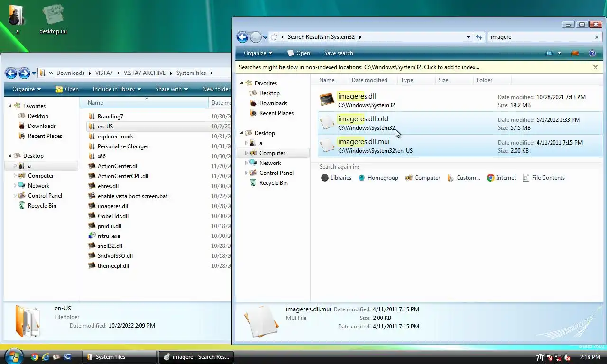Click the network tray icon
Screen dimensions: 607x364
point(558,357)
